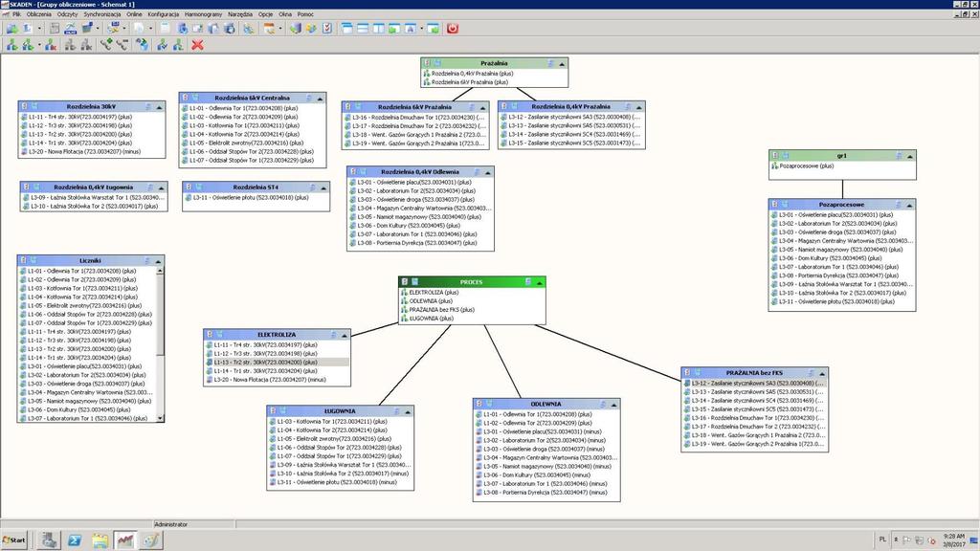Click the Liczniki list vertical scrollbar thumb

pyautogui.click(x=160, y=314)
